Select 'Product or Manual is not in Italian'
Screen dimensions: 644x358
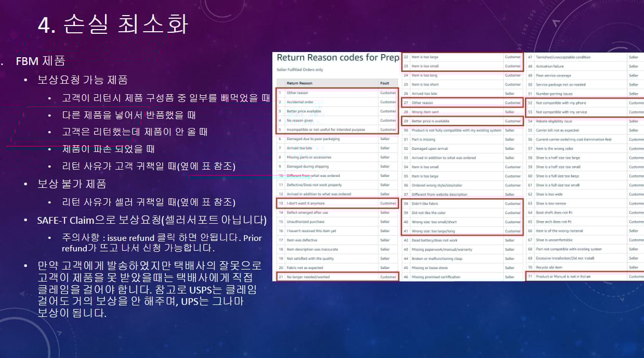pos(585,277)
